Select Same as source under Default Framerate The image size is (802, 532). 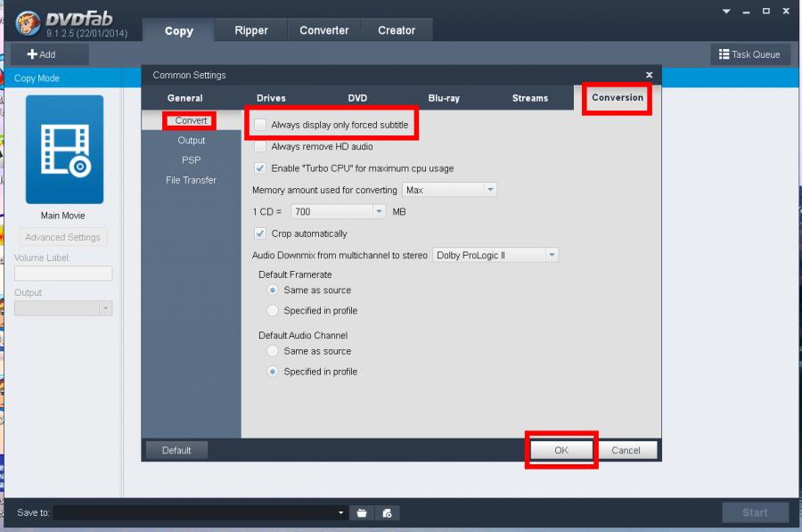click(x=274, y=290)
